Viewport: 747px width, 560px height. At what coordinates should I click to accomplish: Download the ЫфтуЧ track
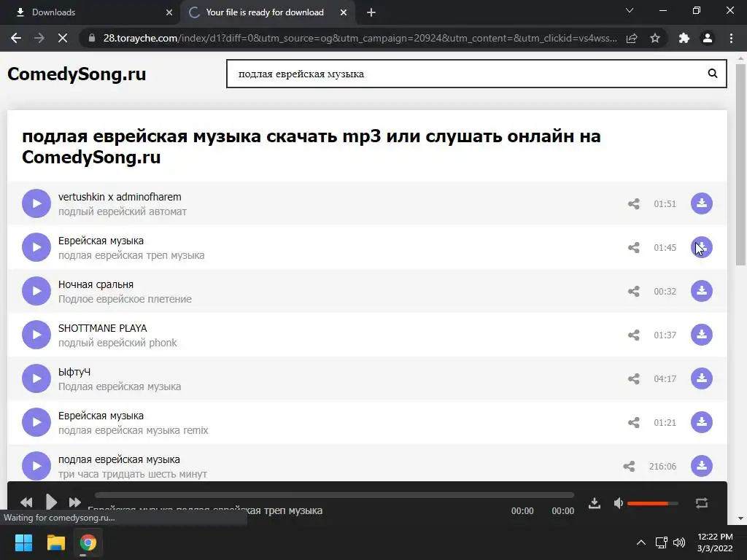[x=702, y=378]
